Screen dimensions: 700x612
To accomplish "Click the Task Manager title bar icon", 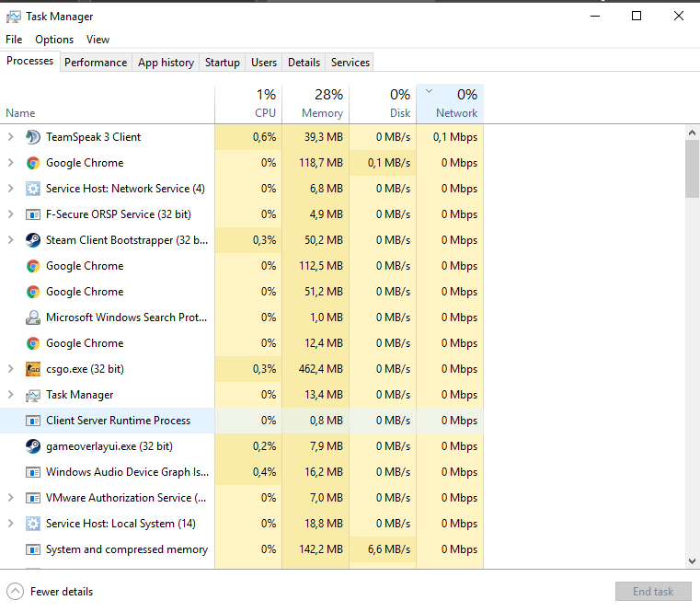I will 14,17.
